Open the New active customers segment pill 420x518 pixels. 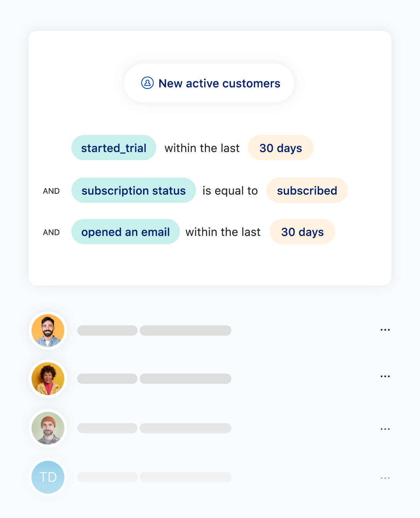[209, 83]
